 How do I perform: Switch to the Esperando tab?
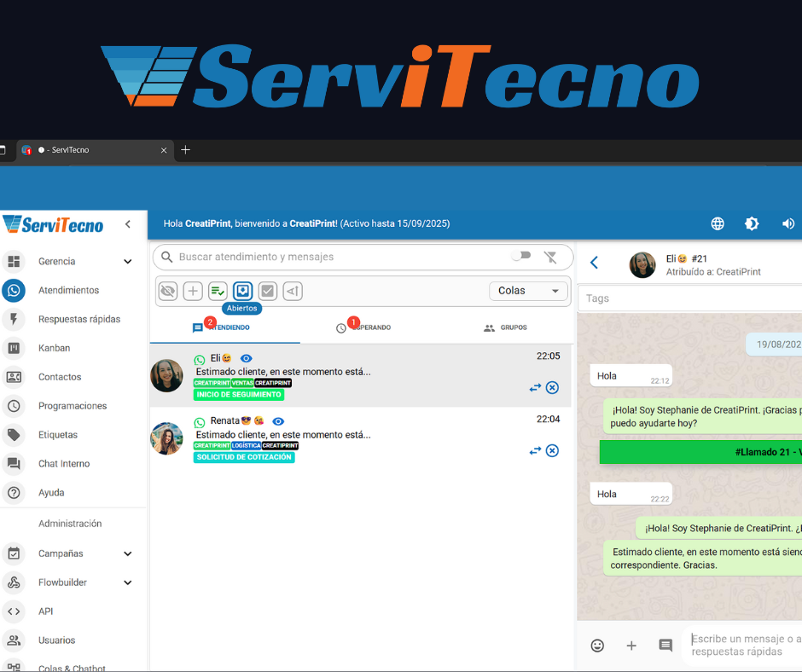point(364,327)
